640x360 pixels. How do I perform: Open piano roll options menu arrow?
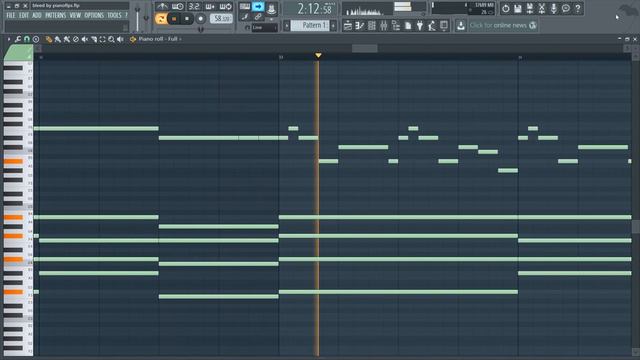9,39
